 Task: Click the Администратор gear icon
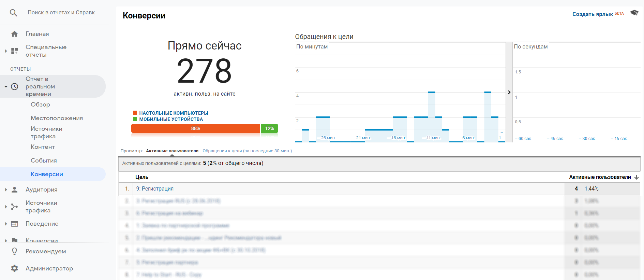14,268
